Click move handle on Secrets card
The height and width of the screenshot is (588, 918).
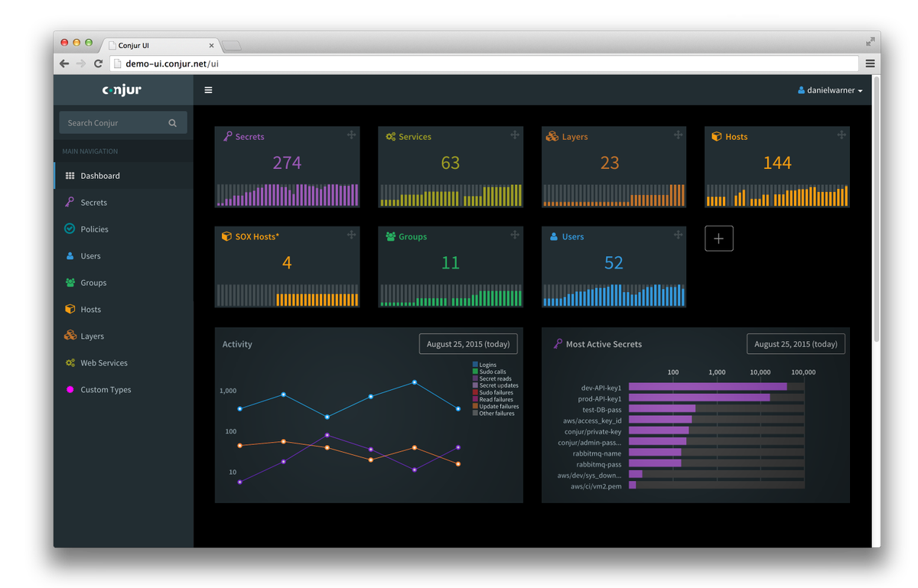pyautogui.click(x=351, y=135)
